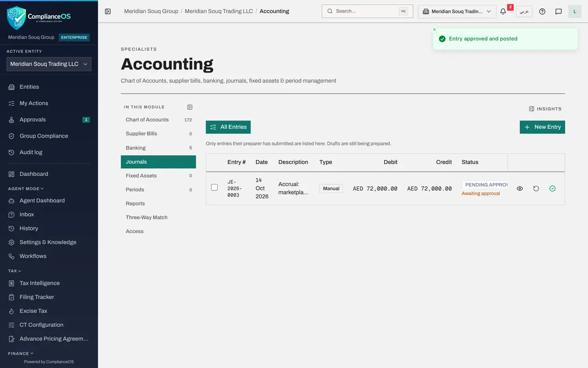Open Filing Tracker
The image size is (588, 368).
tap(49, 297)
